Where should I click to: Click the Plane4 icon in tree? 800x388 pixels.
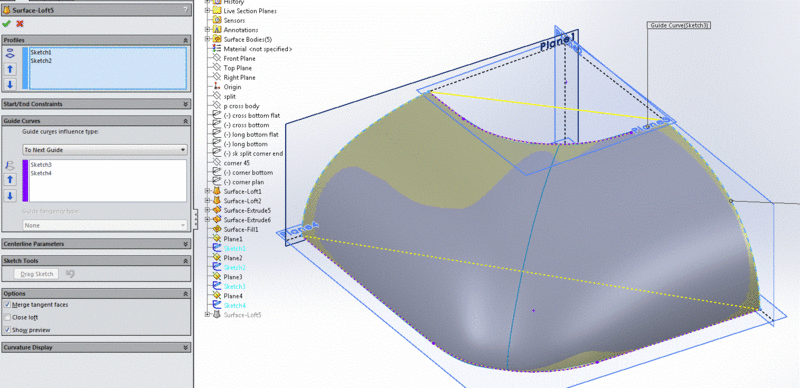coord(216,296)
